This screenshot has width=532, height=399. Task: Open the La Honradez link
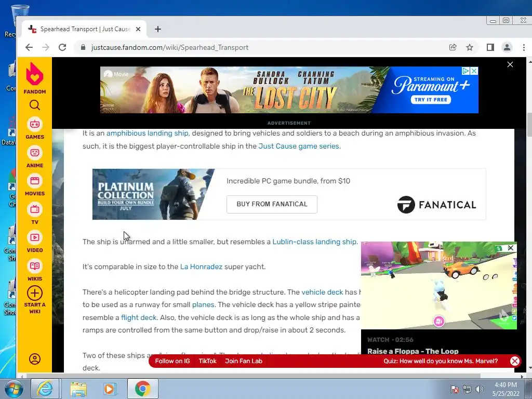(x=201, y=267)
